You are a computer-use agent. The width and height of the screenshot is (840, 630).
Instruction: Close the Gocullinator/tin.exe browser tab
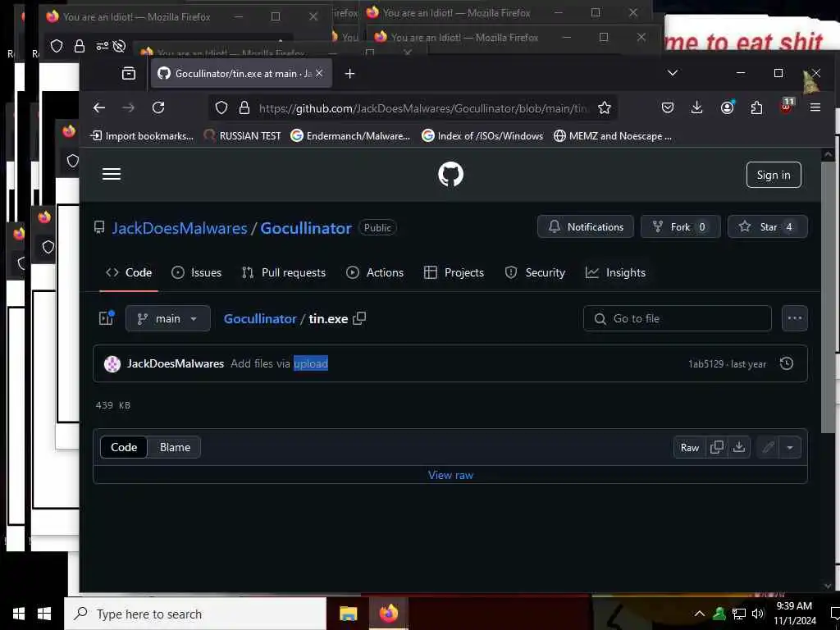pos(319,73)
